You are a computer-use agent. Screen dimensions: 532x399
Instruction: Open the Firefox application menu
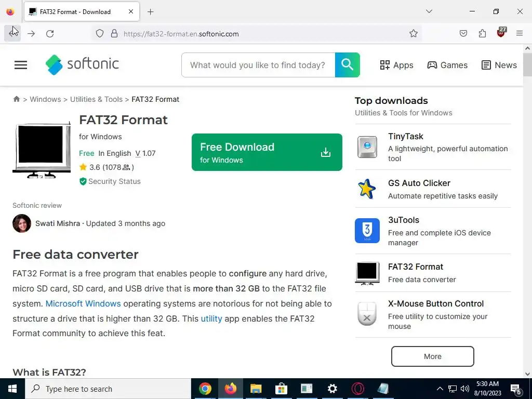tap(520, 33)
